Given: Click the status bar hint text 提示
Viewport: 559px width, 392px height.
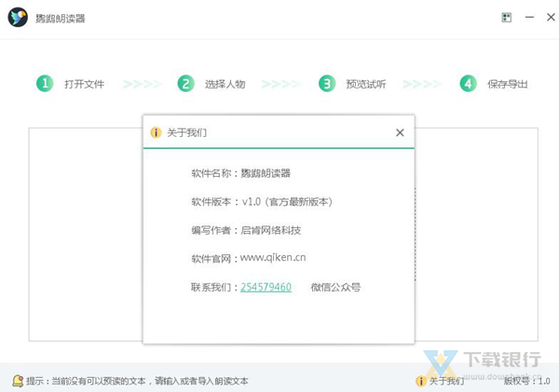Looking at the screenshot, I should [137, 381].
